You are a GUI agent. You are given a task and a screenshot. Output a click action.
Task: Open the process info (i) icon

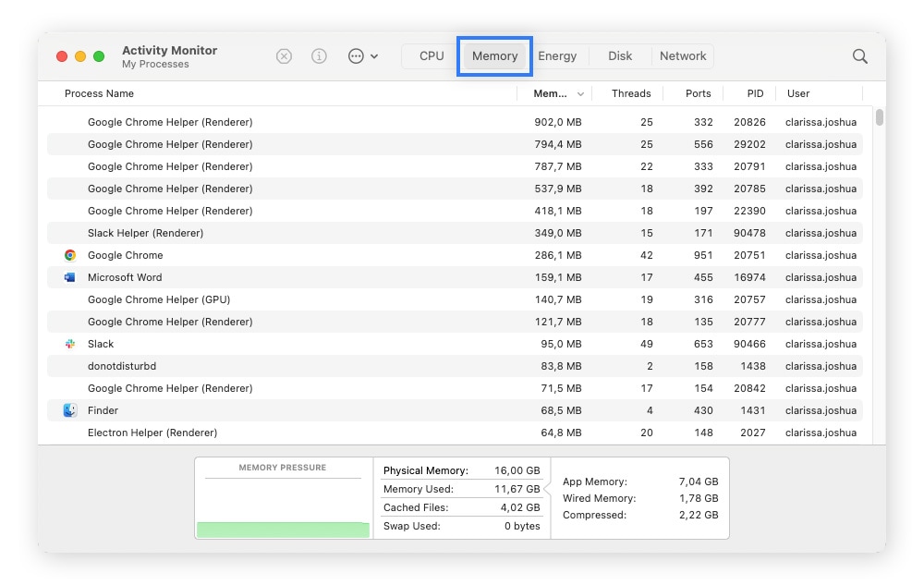[x=319, y=56]
